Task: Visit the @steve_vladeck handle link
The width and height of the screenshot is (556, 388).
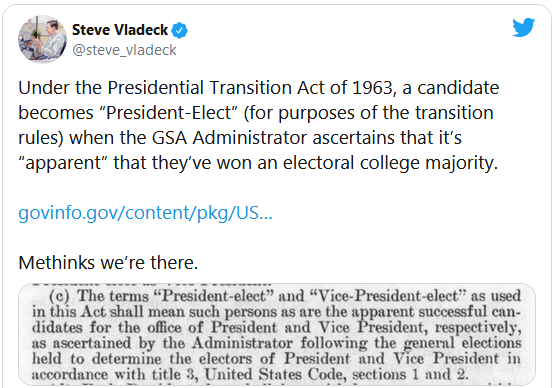Action: (x=124, y=50)
